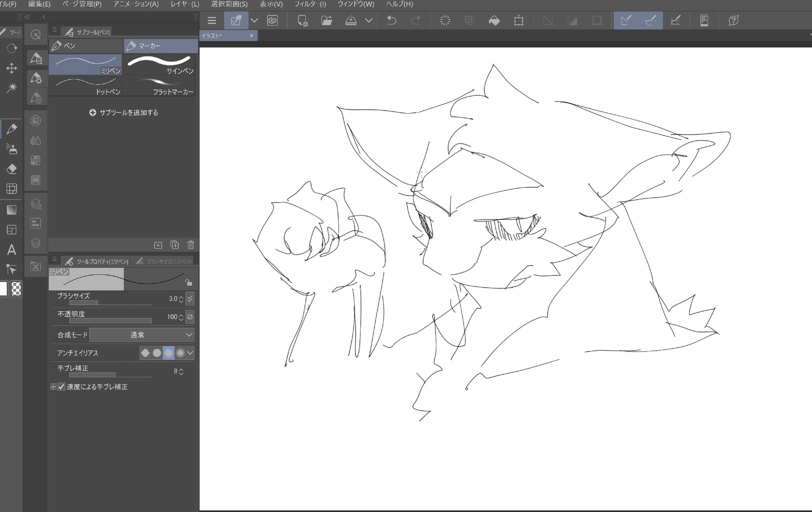Select the Eraser tool
812x512 pixels.
pyautogui.click(x=11, y=169)
